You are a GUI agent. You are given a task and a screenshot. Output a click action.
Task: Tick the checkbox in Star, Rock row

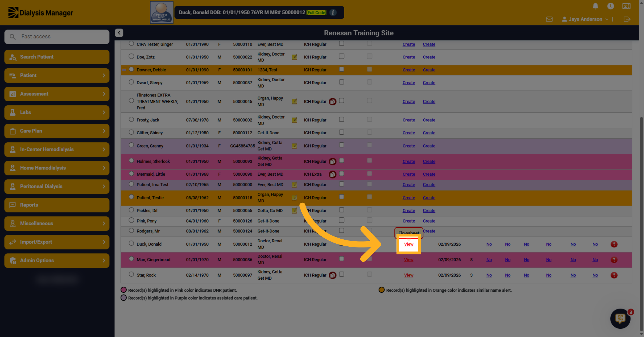click(x=341, y=274)
